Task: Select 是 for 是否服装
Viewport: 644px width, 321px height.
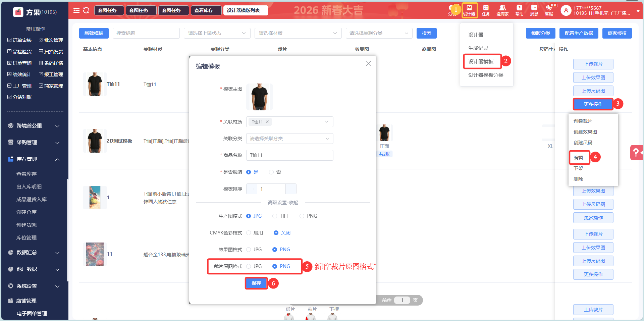Action: point(249,172)
